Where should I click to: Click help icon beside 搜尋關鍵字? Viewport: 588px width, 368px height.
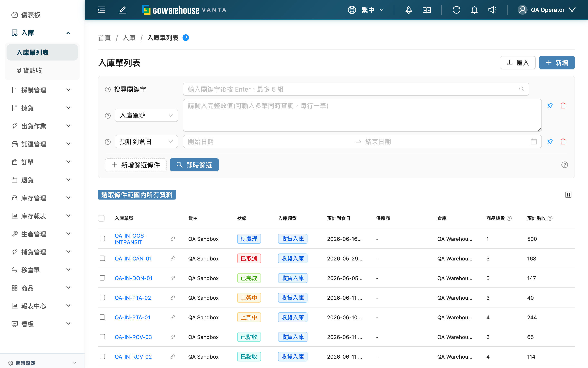coord(108,90)
